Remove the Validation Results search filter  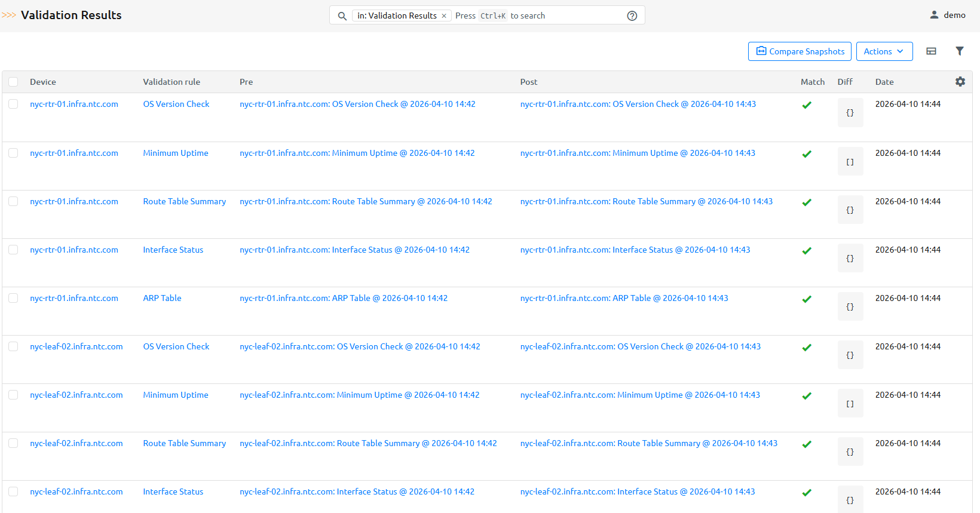444,16
